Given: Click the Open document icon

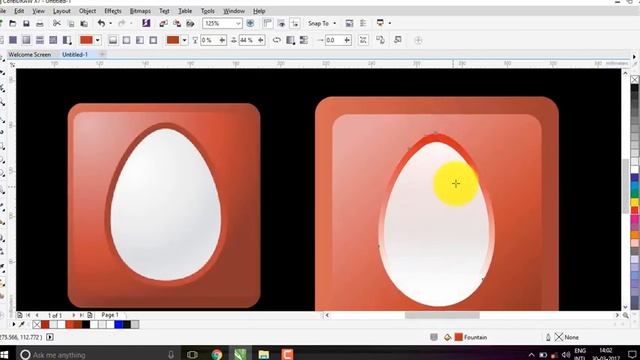Looking at the screenshot, I should point(13,24).
